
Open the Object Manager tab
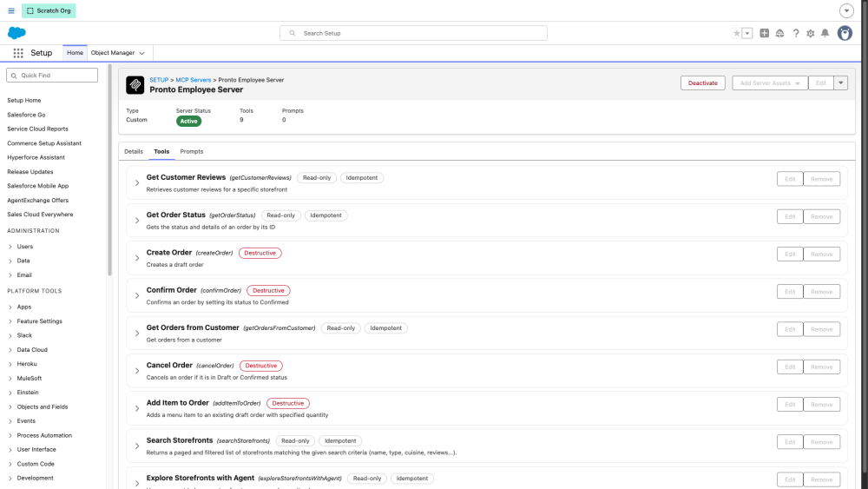pyautogui.click(x=112, y=53)
